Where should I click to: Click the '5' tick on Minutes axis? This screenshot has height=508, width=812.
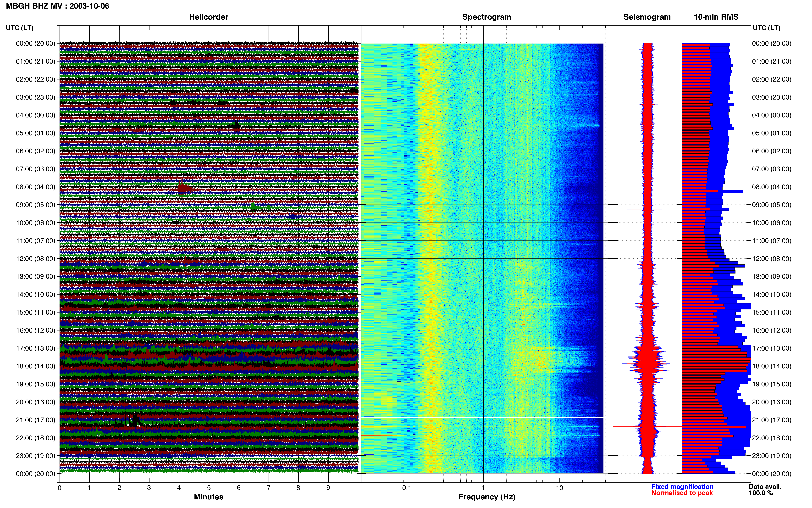[209, 488]
